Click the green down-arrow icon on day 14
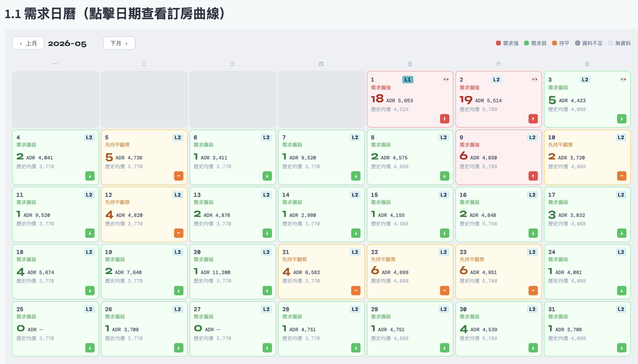Viewport: 638px width, 364px height. coord(356,233)
